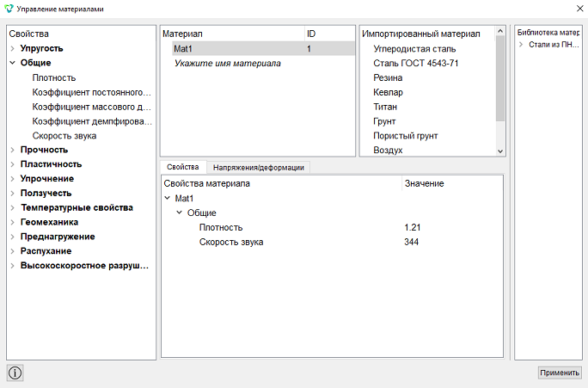Click the app logo in title bar
Viewport: 588px width, 388px height.
pos(9,9)
